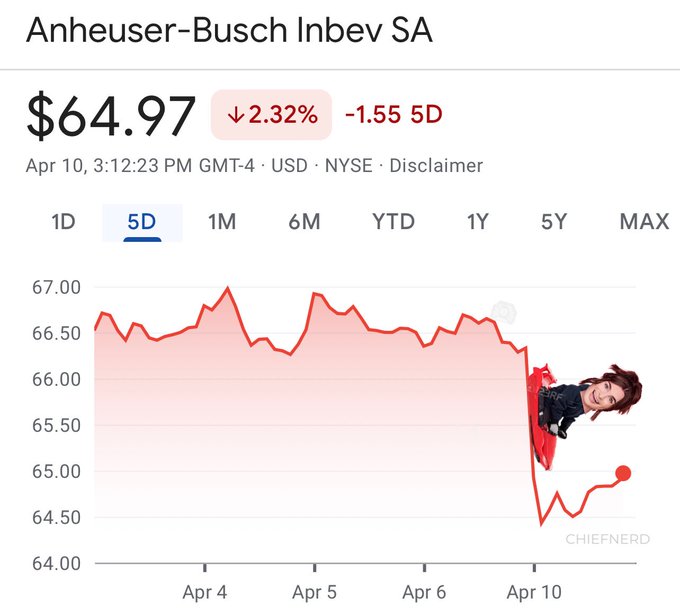This screenshot has width=680, height=616.
Task: Select the 5D range tab
Action: [x=142, y=221]
